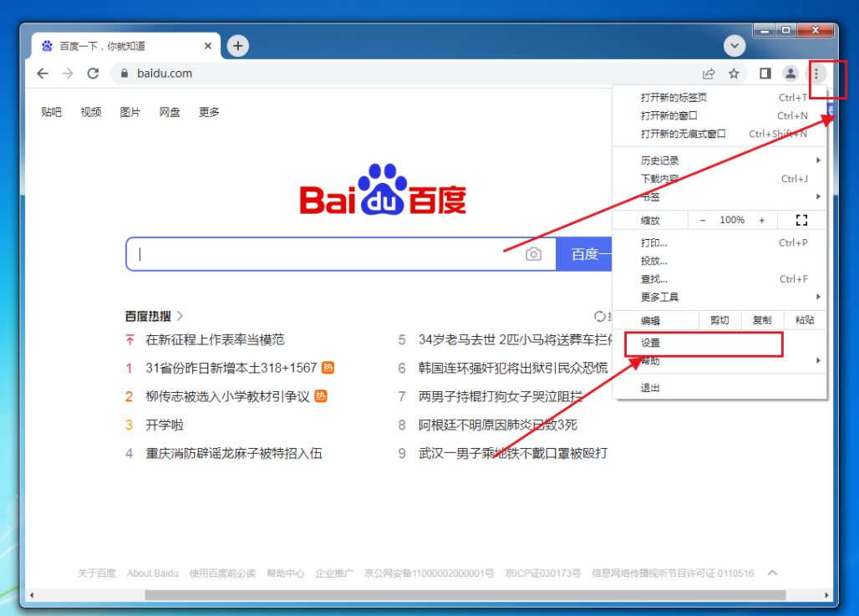
Task: Open the profile avatar icon
Action: click(790, 74)
